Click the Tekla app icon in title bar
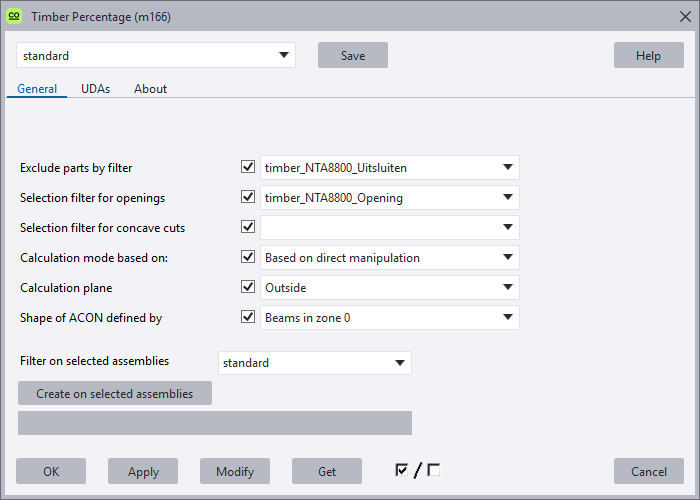Image resolution: width=700 pixels, height=500 pixels. (x=15, y=16)
